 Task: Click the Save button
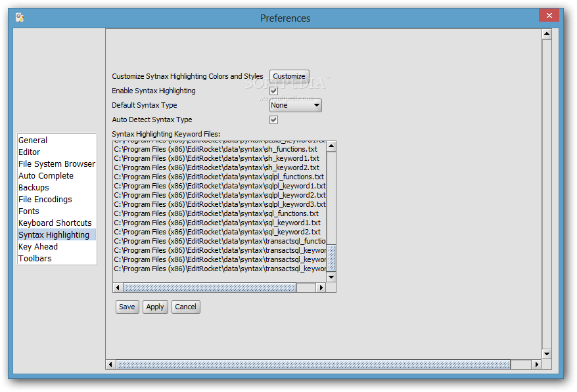click(127, 307)
